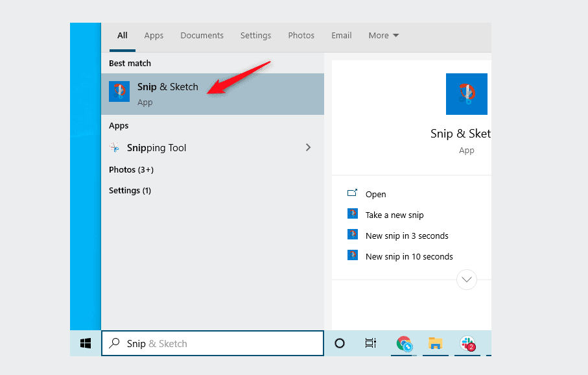Viewport: 588px width, 375px height.
Task: Open the More filter dropdown
Action: pyautogui.click(x=384, y=36)
